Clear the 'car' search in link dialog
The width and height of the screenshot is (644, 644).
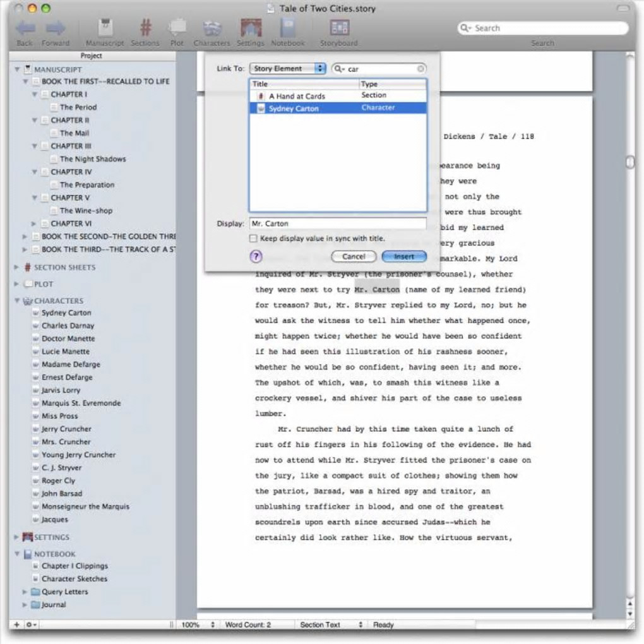coord(420,69)
